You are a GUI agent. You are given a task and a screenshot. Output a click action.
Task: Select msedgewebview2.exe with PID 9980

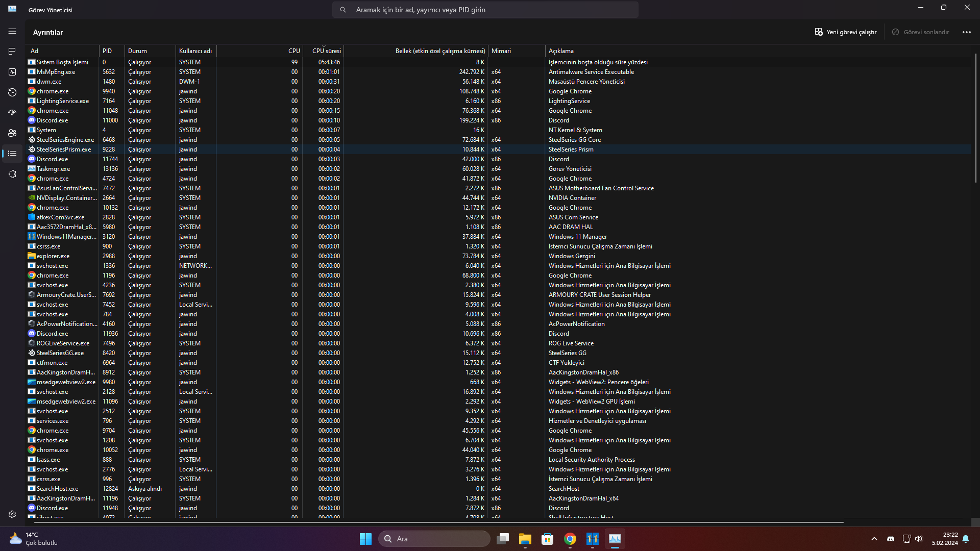pos(498,382)
